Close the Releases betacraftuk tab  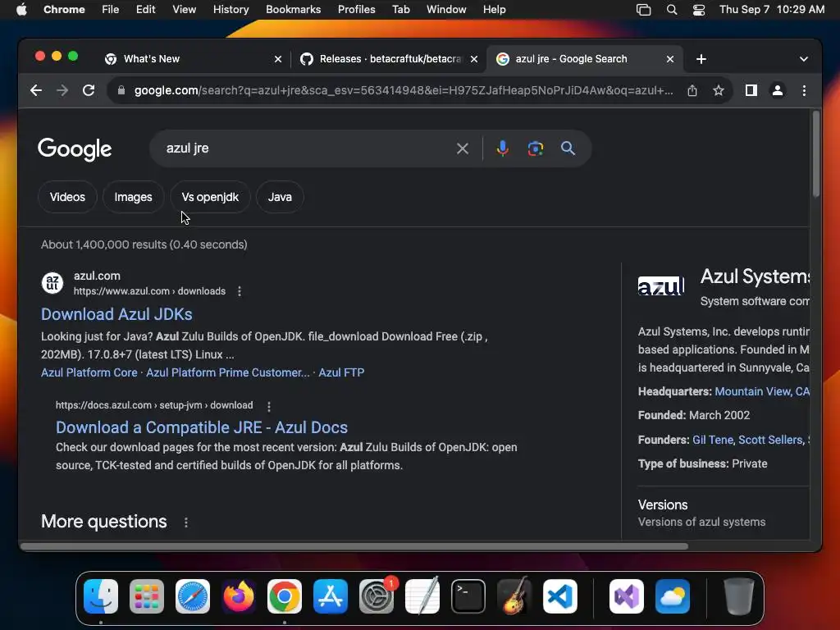474,59
